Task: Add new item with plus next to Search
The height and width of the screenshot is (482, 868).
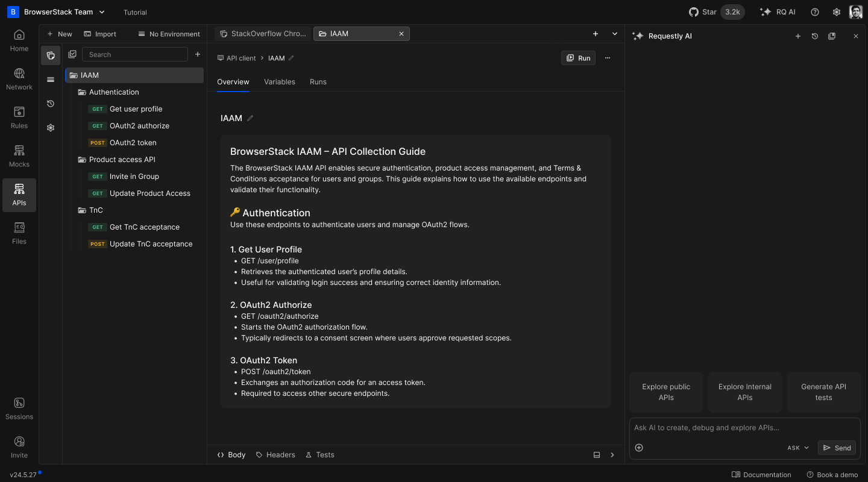Action: pyautogui.click(x=197, y=54)
